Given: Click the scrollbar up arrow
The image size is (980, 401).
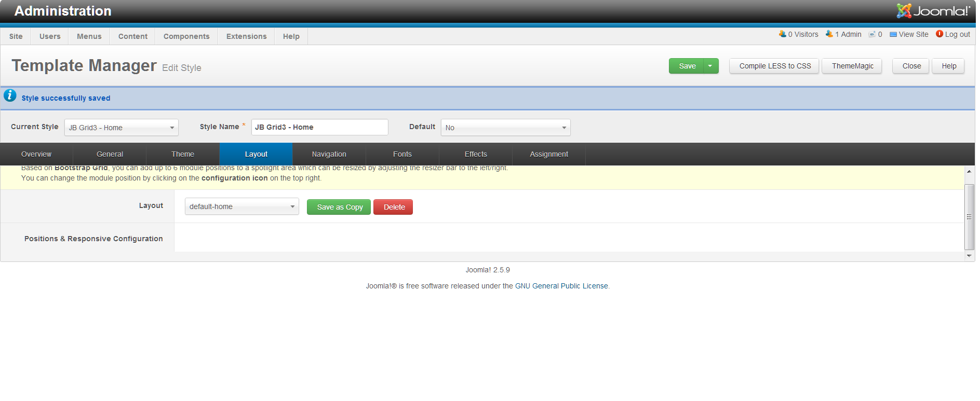Looking at the screenshot, I should point(969,171).
